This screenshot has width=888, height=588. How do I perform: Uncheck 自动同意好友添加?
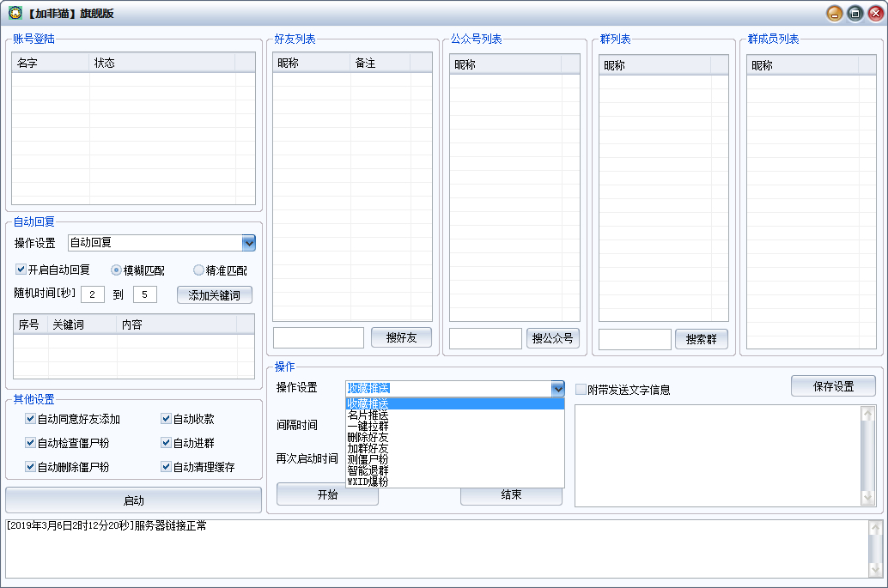tap(30, 419)
